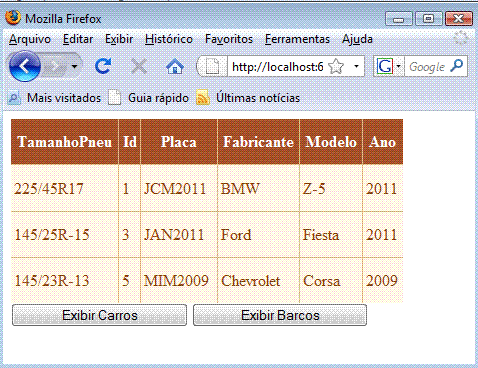478x368 pixels.
Task: Open the Favoritos menu
Action: point(229,39)
